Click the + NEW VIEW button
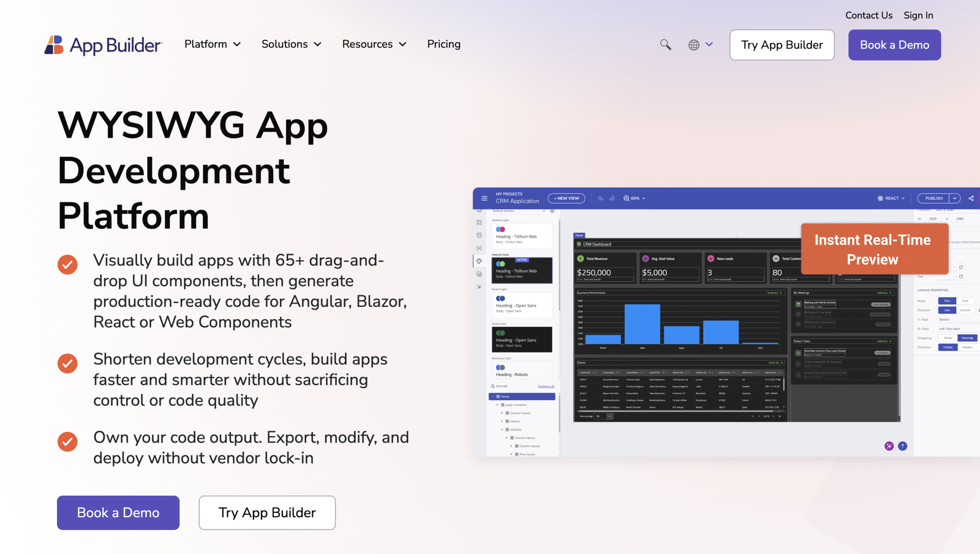This screenshot has height=554, width=980. (x=567, y=198)
